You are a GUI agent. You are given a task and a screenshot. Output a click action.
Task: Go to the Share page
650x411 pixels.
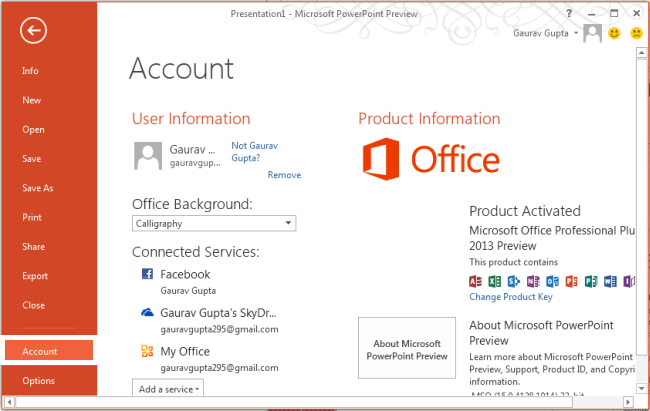(34, 246)
